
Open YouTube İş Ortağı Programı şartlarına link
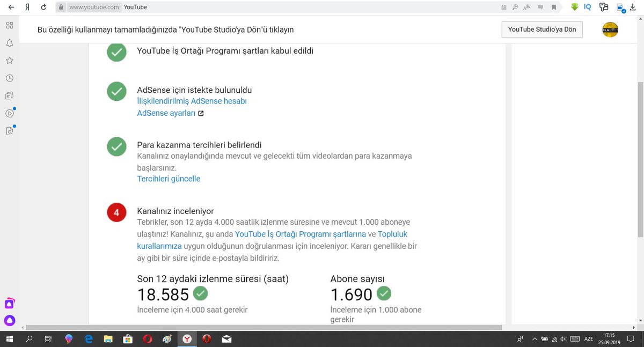301,234
